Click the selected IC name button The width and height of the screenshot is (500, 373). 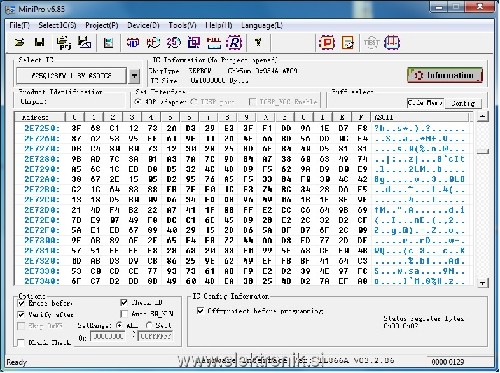click(x=72, y=76)
